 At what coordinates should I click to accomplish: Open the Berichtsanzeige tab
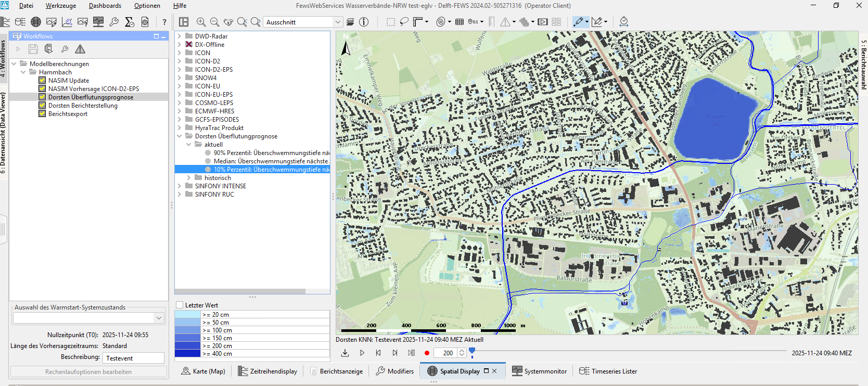pos(336,371)
